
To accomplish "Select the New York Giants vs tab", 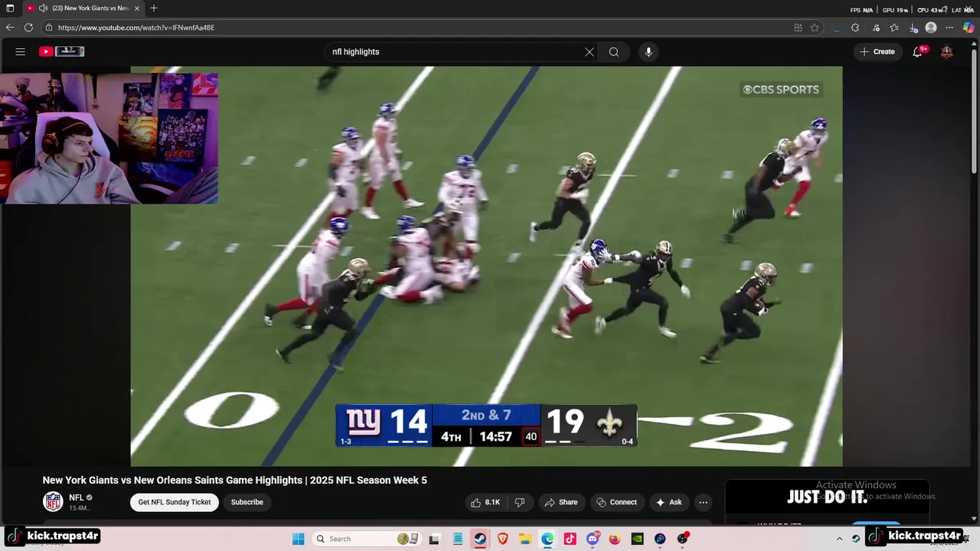I will pyautogui.click(x=83, y=8).
